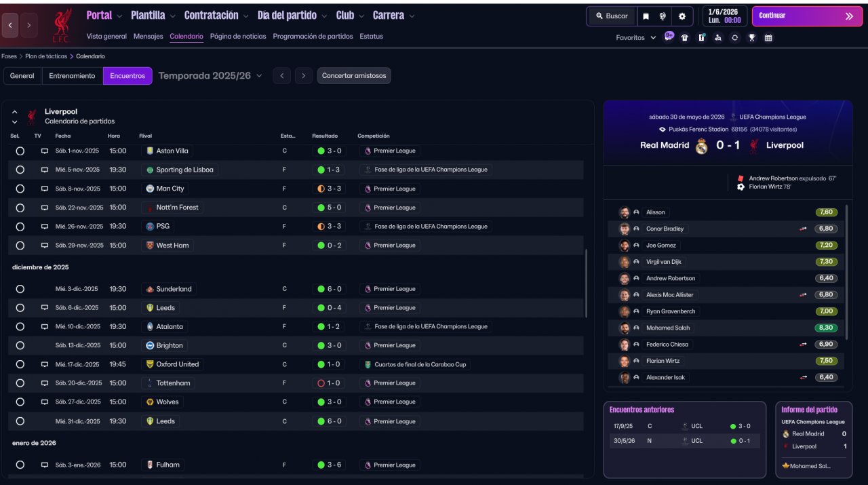Screen dimensions: 868x485
Task: Expand the Temporada 2025/26 season dropdown
Action: (210, 76)
